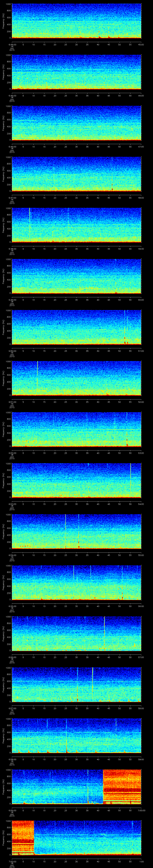
Task: Click the 6:51:00 time axis label
Action: pyautogui.click(x=12, y=402)
